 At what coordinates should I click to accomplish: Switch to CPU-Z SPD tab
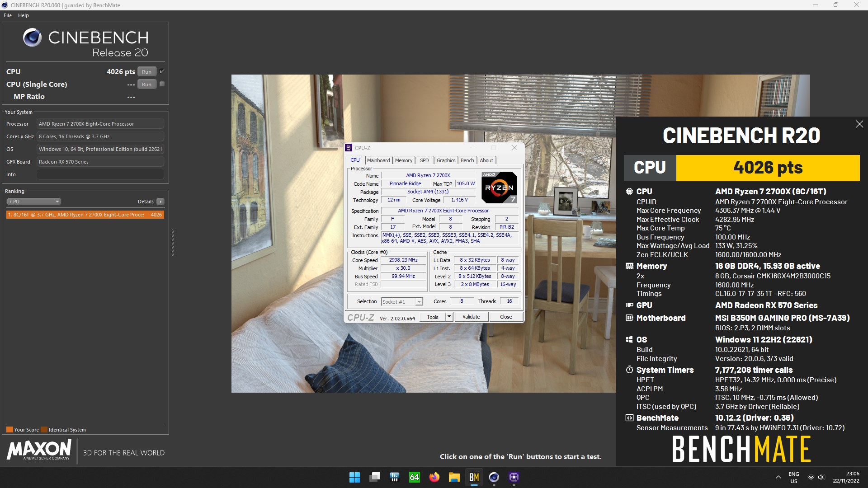point(424,160)
